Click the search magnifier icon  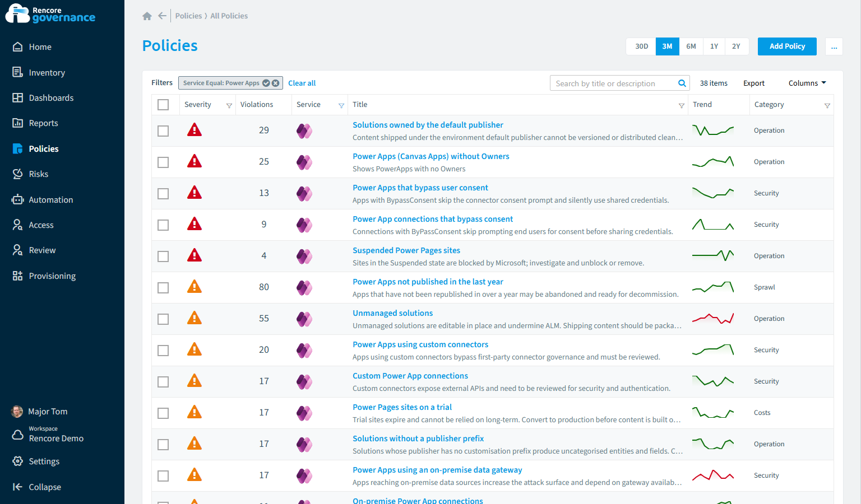pos(682,83)
